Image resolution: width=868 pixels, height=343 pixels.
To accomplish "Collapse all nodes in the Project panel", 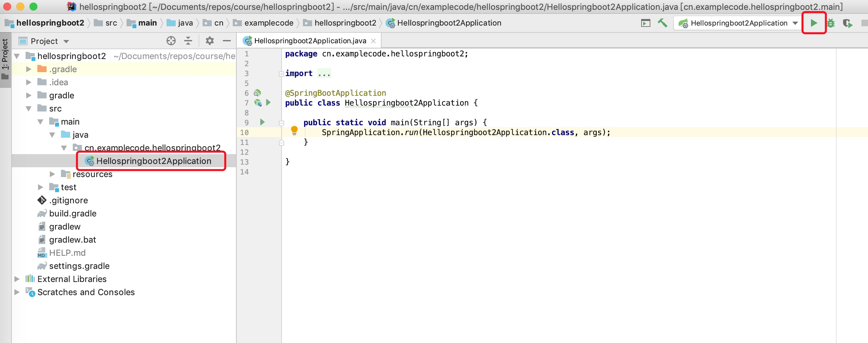I will 188,41.
